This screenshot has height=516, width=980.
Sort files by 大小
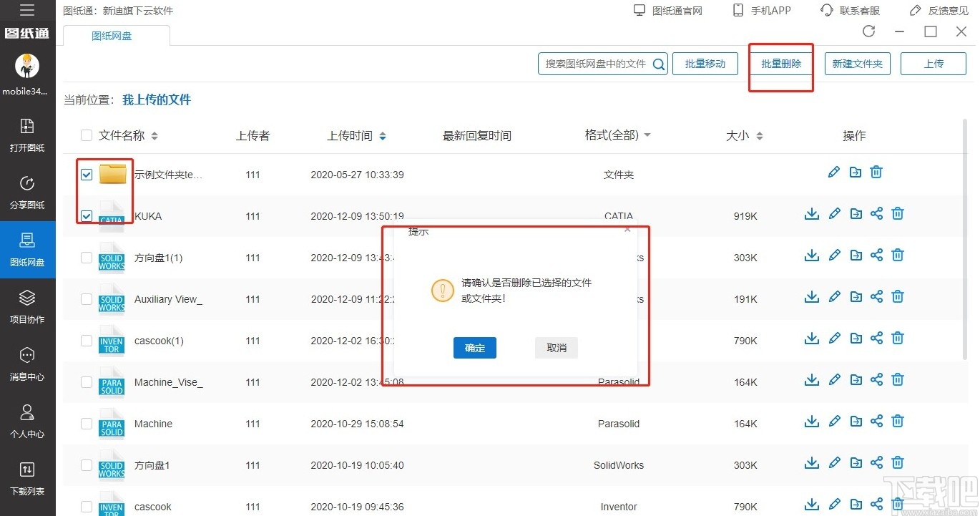[x=744, y=135]
